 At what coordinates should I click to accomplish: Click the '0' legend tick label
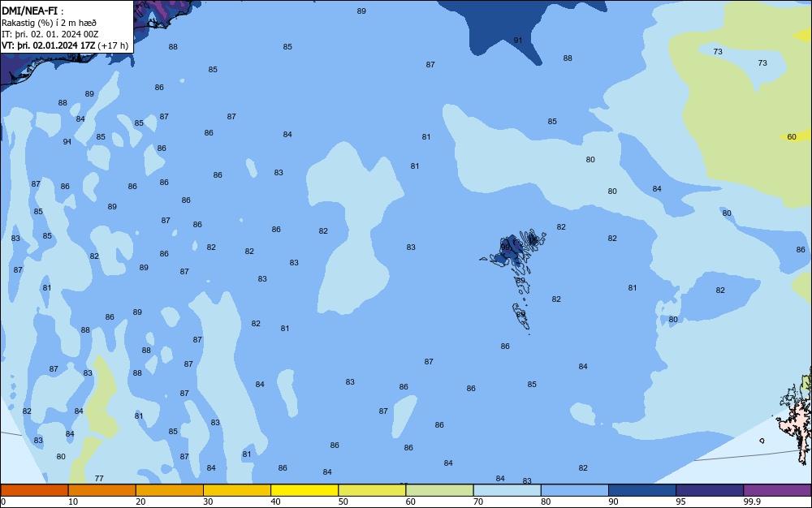click(x=3, y=502)
